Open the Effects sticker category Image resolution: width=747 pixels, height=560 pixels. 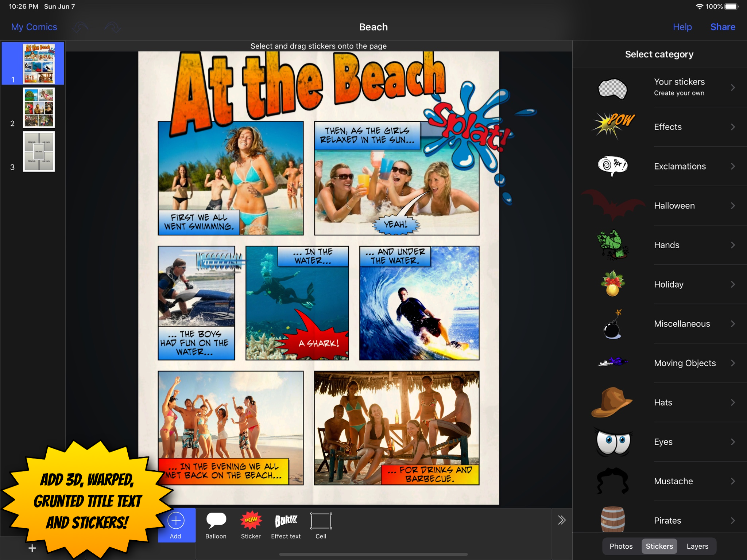667,127
